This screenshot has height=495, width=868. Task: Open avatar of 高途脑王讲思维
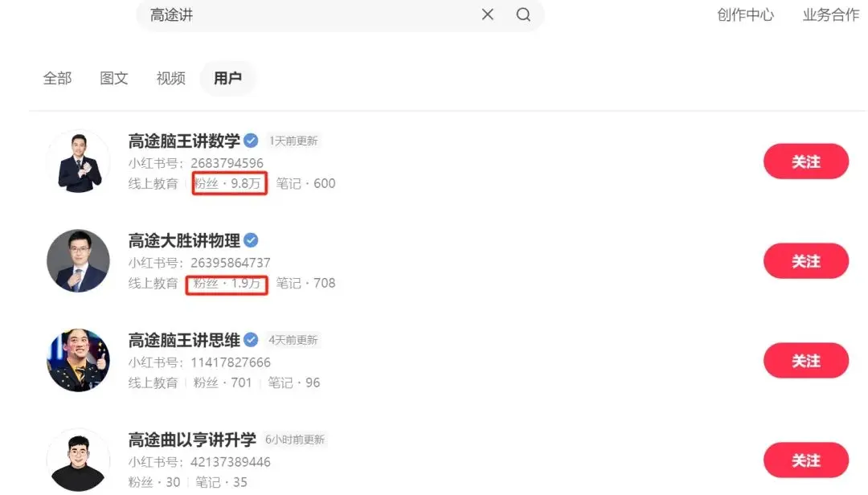[78, 361]
